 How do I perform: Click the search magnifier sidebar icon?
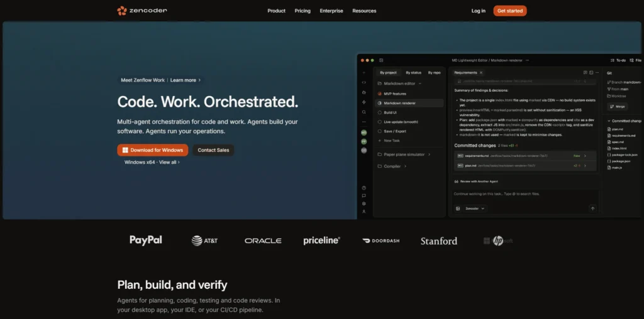pos(364,112)
